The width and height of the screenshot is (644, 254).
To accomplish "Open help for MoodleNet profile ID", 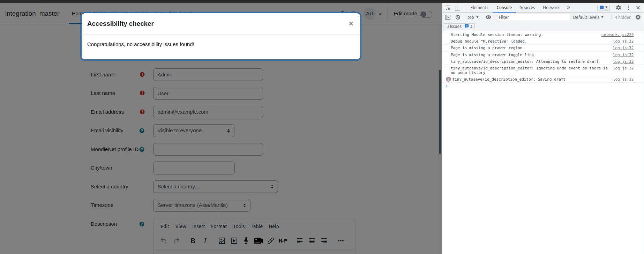I will (x=142, y=149).
